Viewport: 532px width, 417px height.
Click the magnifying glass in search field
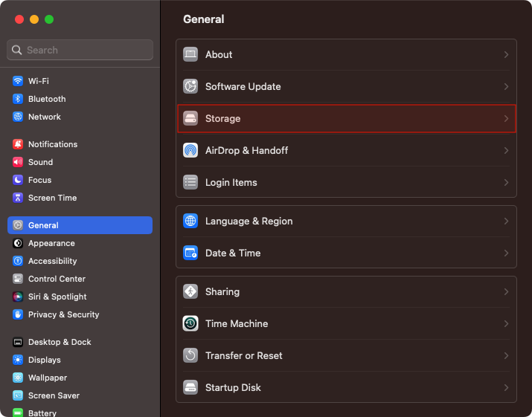pos(16,51)
